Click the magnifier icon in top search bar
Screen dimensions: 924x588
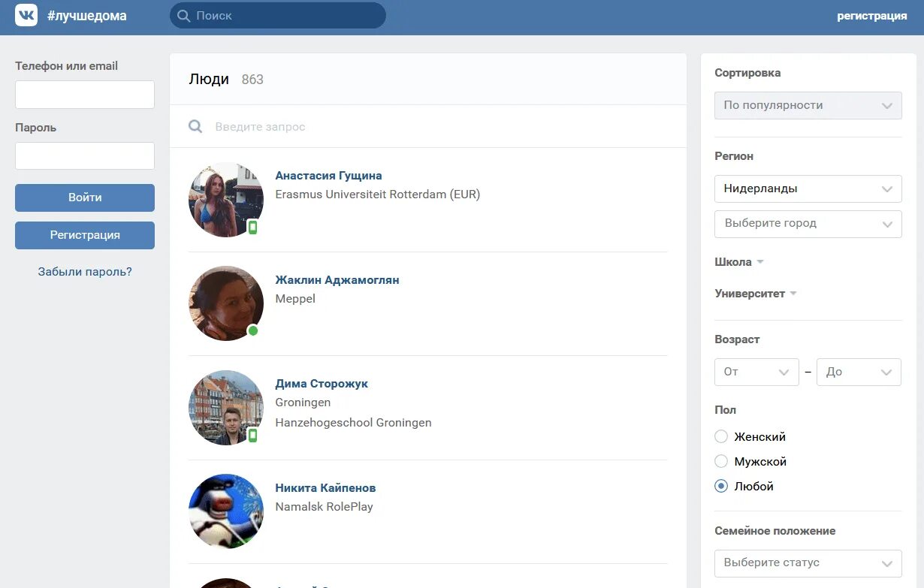pos(184,16)
